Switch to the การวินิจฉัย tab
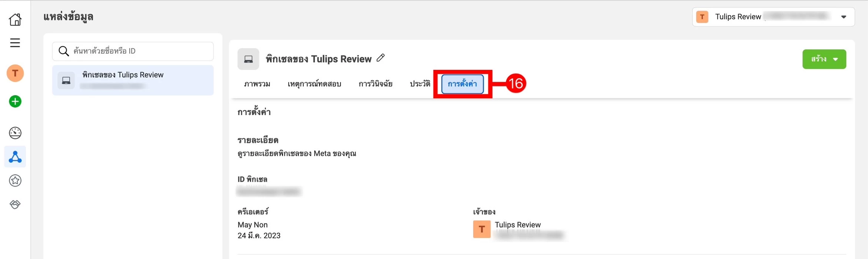This screenshot has width=868, height=259. [375, 84]
